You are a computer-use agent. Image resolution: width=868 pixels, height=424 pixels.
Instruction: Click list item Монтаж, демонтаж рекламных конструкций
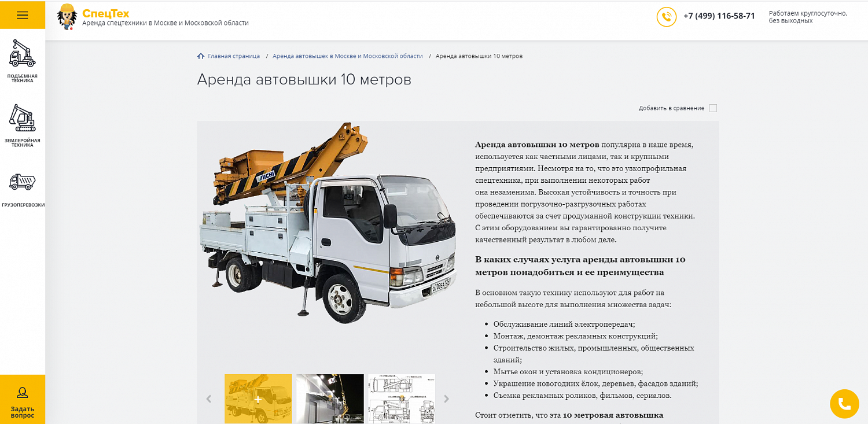point(576,336)
